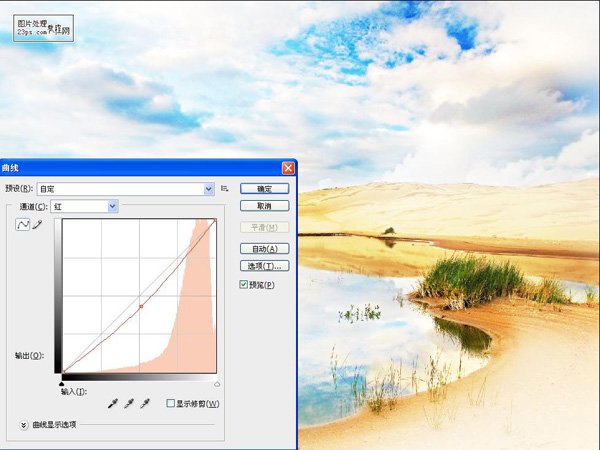This screenshot has width=600, height=450.
Task: Select the pencil draw-curve tool
Action: point(38,226)
